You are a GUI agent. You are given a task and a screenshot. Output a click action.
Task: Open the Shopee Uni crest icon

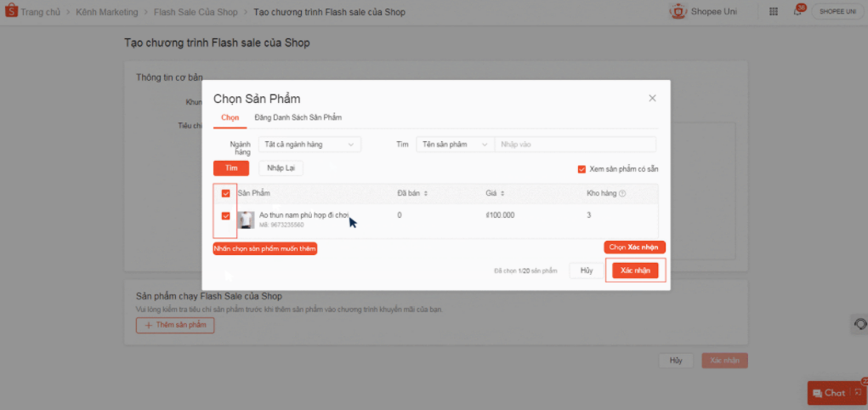pyautogui.click(x=678, y=12)
